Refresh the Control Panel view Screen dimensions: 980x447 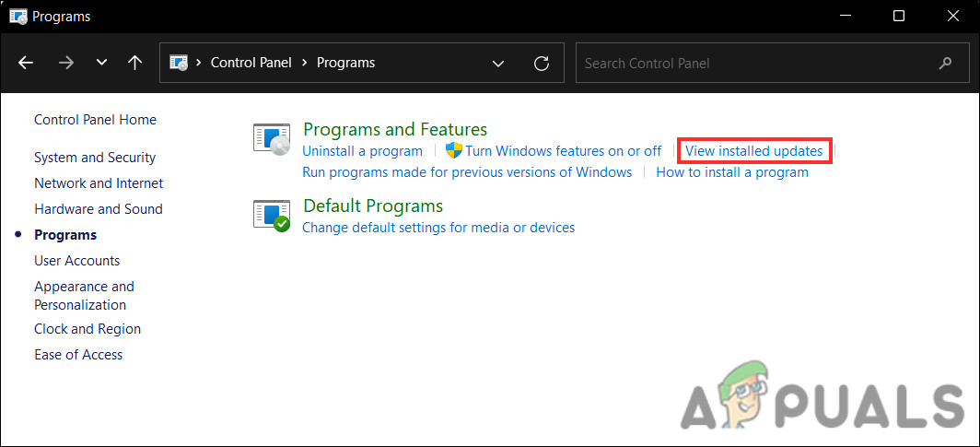click(x=542, y=63)
